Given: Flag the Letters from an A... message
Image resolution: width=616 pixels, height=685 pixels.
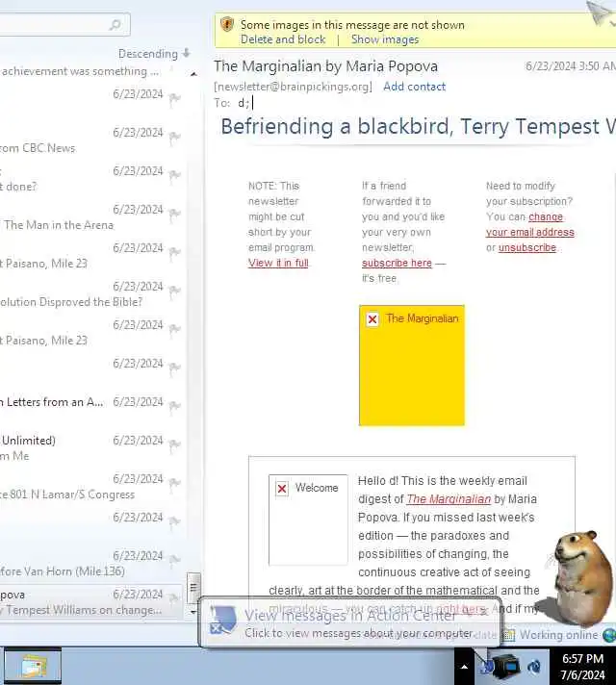Looking at the screenshot, I should (174, 407).
